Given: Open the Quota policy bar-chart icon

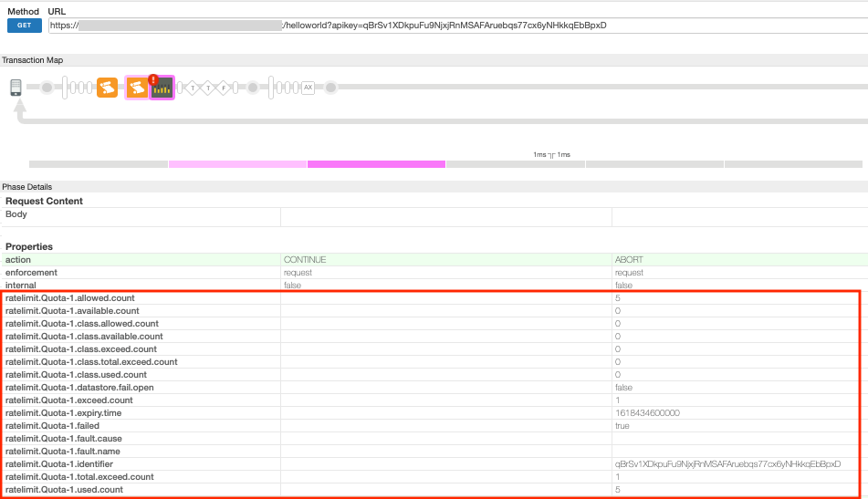Looking at the screenshot, I should point(162,88).
